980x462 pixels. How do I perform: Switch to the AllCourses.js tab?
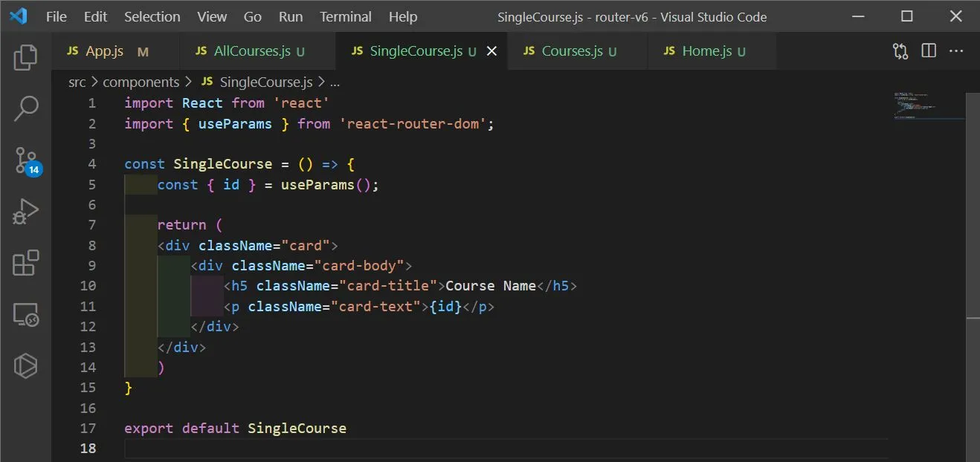coord(257,51)
